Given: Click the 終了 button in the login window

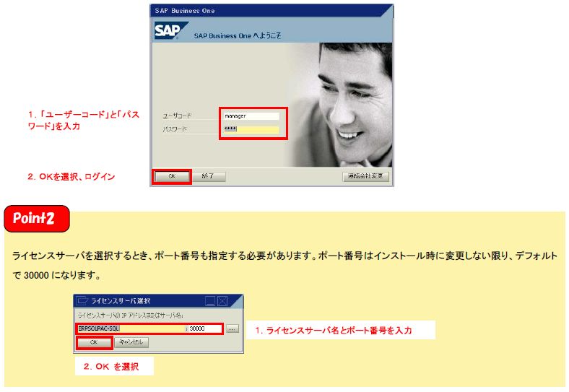Looking at the screenshot, I should 208,176.
